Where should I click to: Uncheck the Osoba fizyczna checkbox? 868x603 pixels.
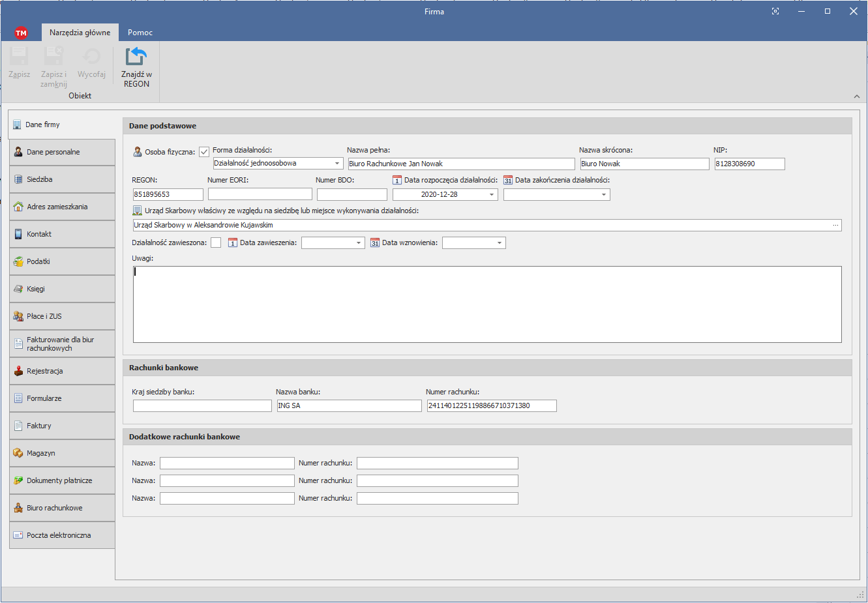(204, 152)
